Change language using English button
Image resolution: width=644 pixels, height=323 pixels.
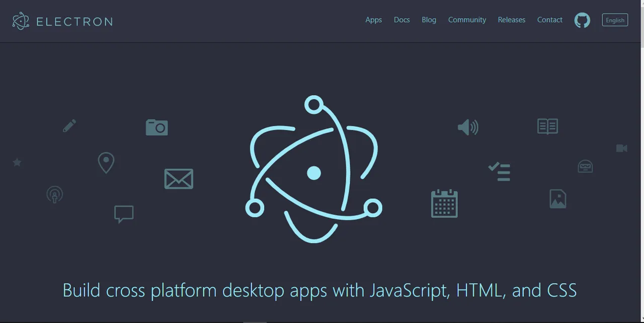point(615,20)
